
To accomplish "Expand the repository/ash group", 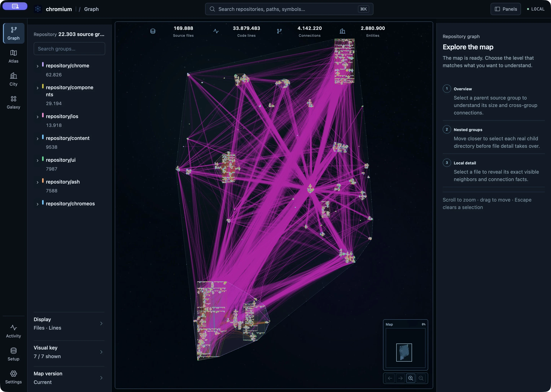I will (37, 182).
